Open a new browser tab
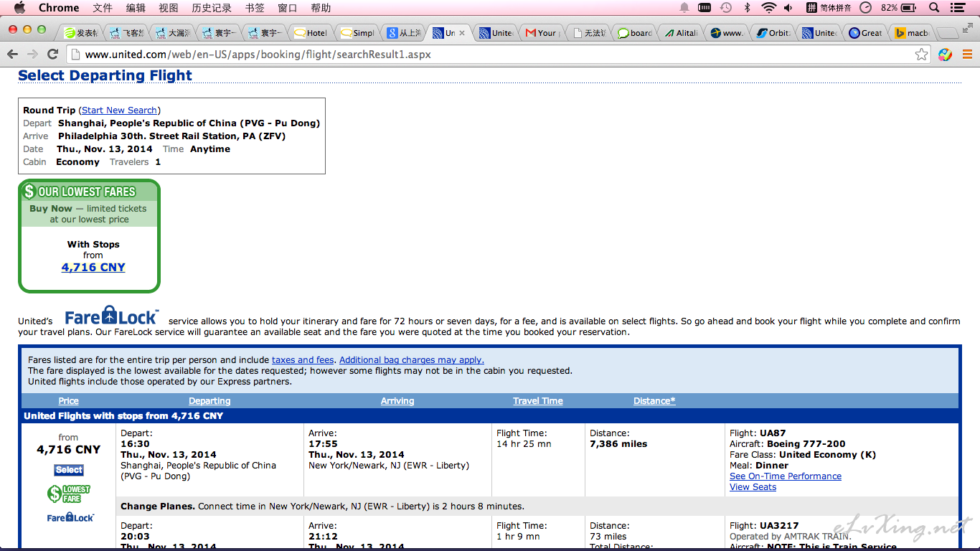The image size is (980, 551). pyautogui.click(x=947, y=32)
